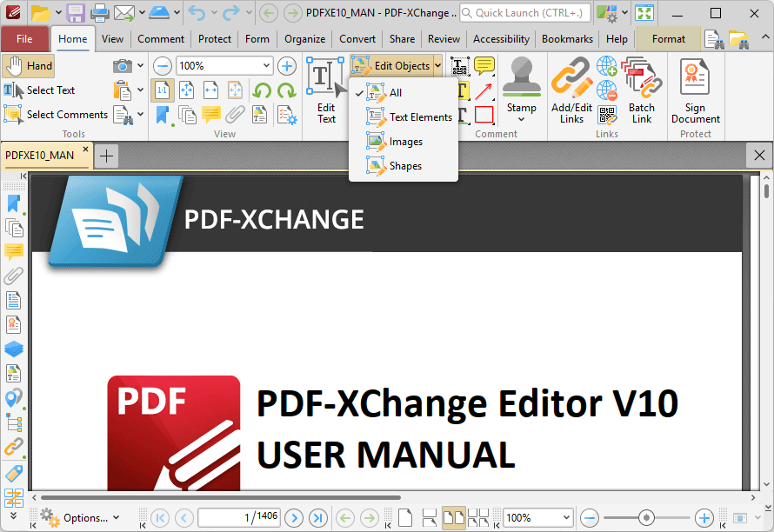Expand the Stamp dropdown chevron

521,119
